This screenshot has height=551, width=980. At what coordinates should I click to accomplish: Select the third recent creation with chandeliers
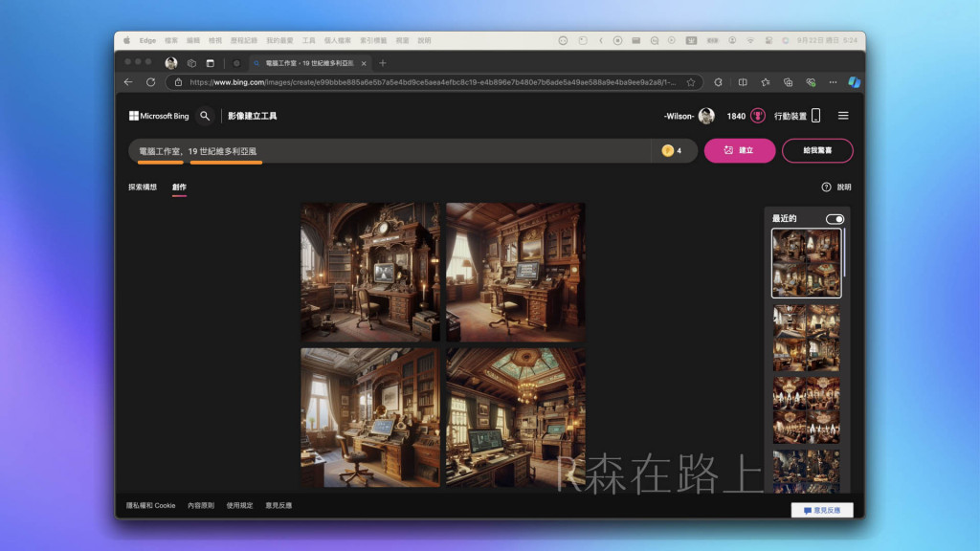806,410
